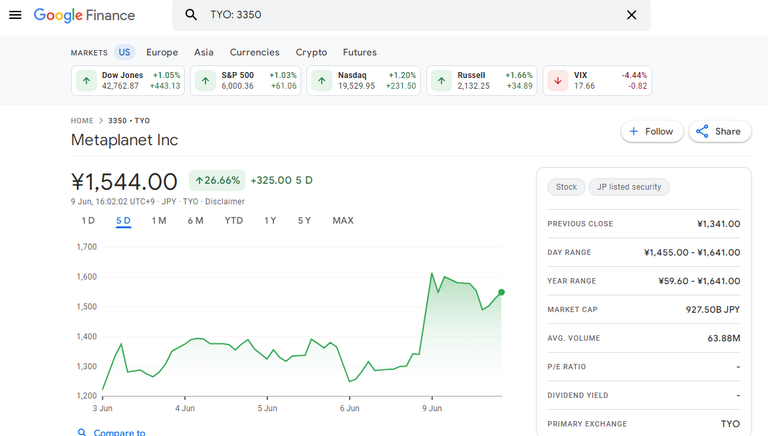Select the 6M chart range
The image size is (768, 436).
click(195, 220)
